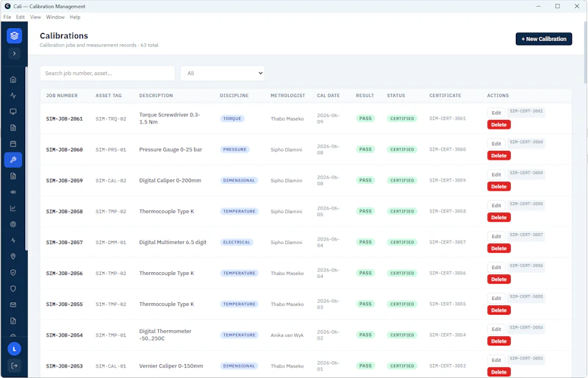Focus the Search job number, asset field
The width and height of the screenshot is (588, 378).
(107, 74)
